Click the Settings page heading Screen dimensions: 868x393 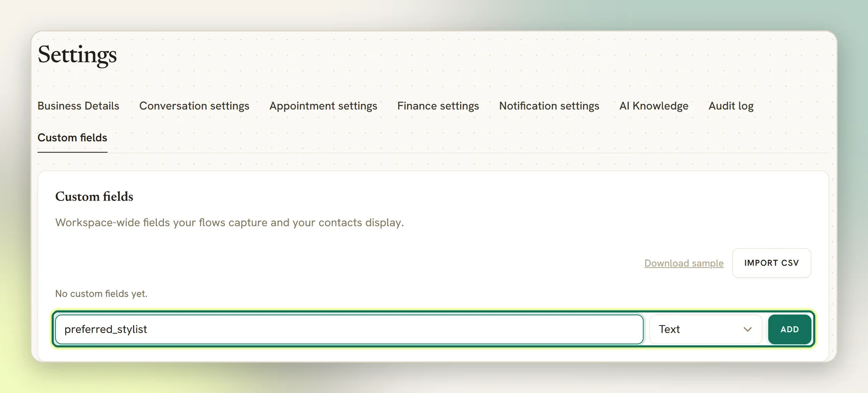(77, 55)
